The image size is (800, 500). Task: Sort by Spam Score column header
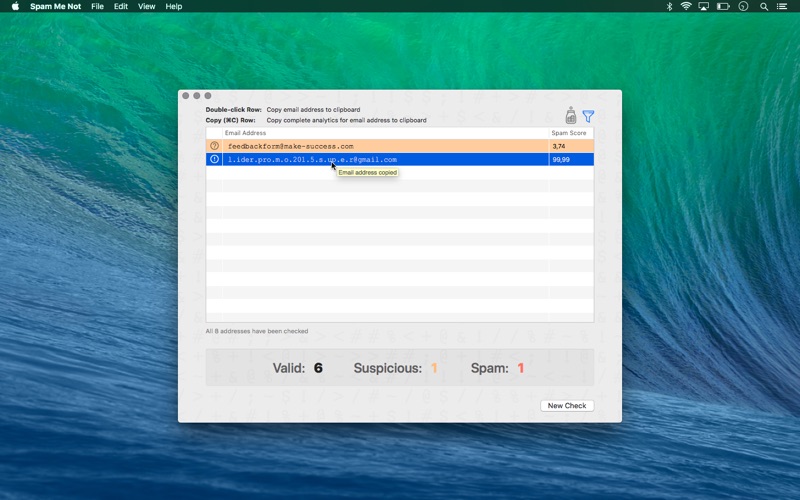(x=571, y=133)
